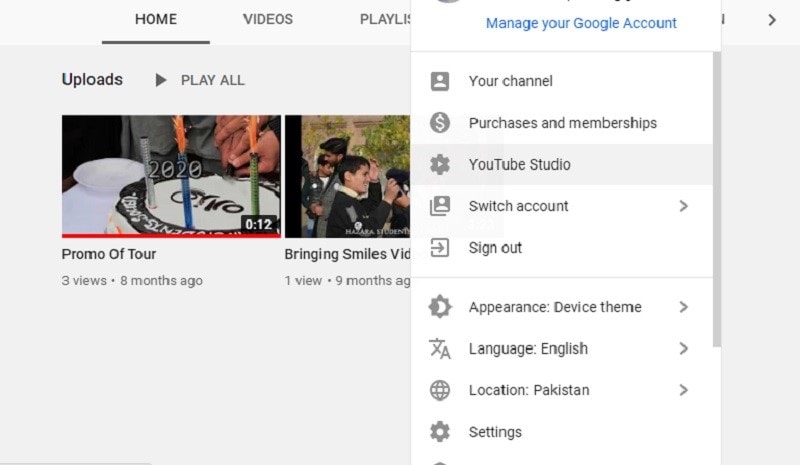Screen dimensions: 800x465
Task: Click the Your channel person icon
Action: pyautogui.click(x=440, y=81)
